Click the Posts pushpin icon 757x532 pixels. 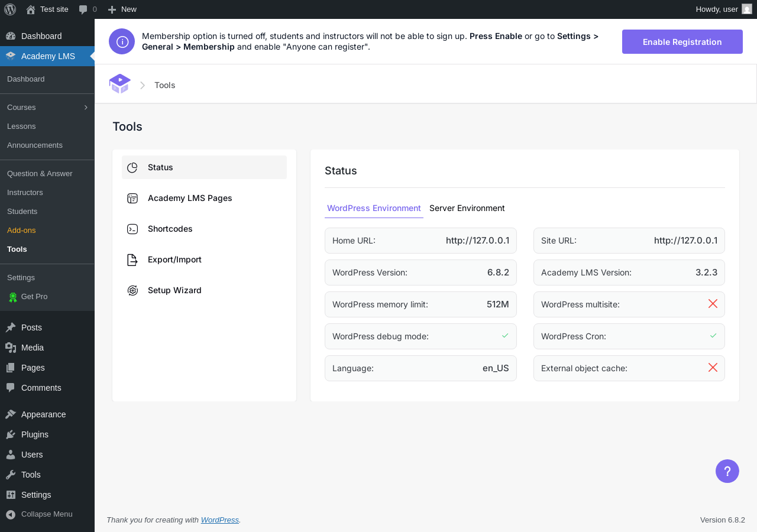pyautogui.click(x=11, y=327)
